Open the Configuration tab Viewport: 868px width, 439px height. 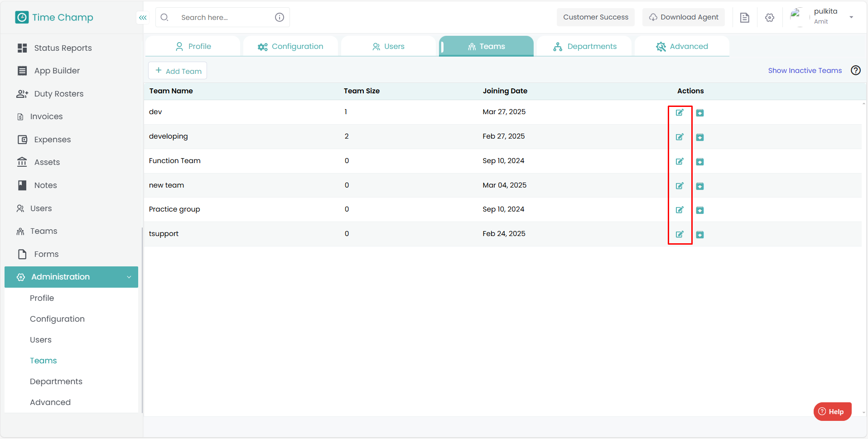click(290, 46)
